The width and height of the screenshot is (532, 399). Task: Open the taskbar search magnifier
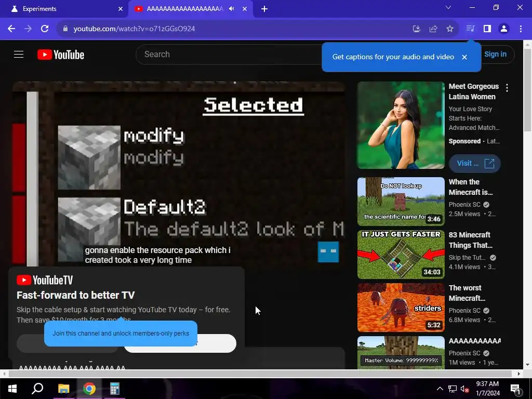(37, 389)
